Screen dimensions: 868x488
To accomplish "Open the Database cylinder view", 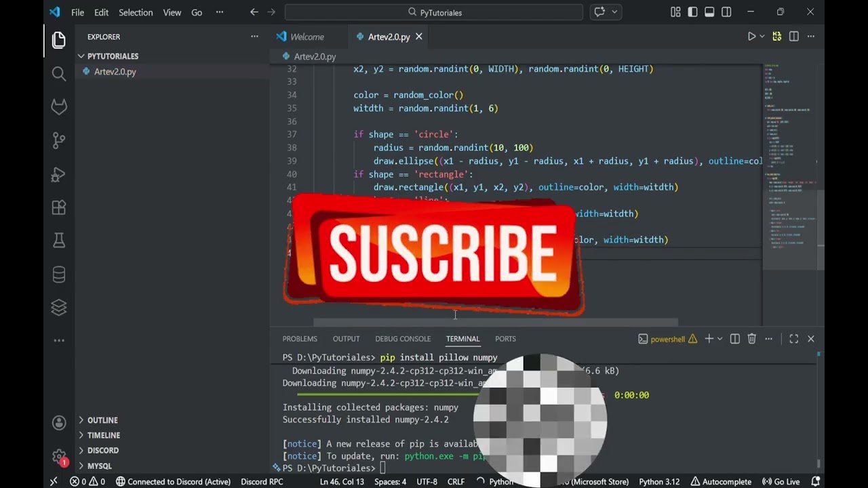I will pyautogui.click(x=59, y=274).
